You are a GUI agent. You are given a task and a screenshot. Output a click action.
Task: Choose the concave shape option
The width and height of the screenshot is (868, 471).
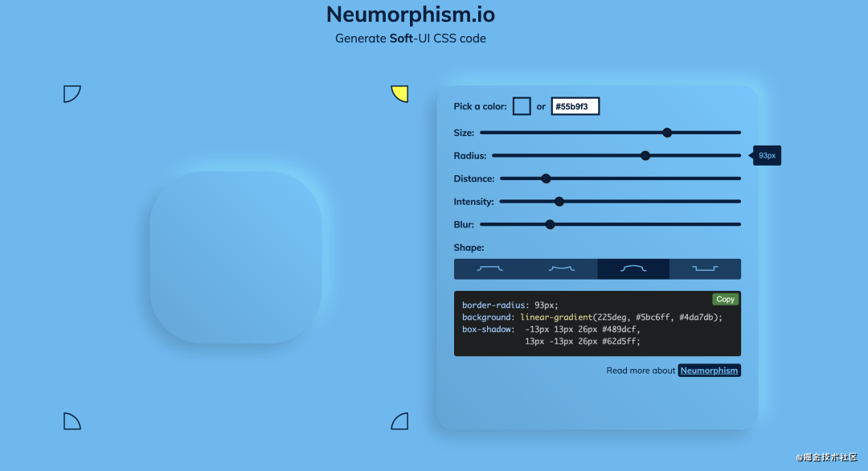(x=561, y=269)
